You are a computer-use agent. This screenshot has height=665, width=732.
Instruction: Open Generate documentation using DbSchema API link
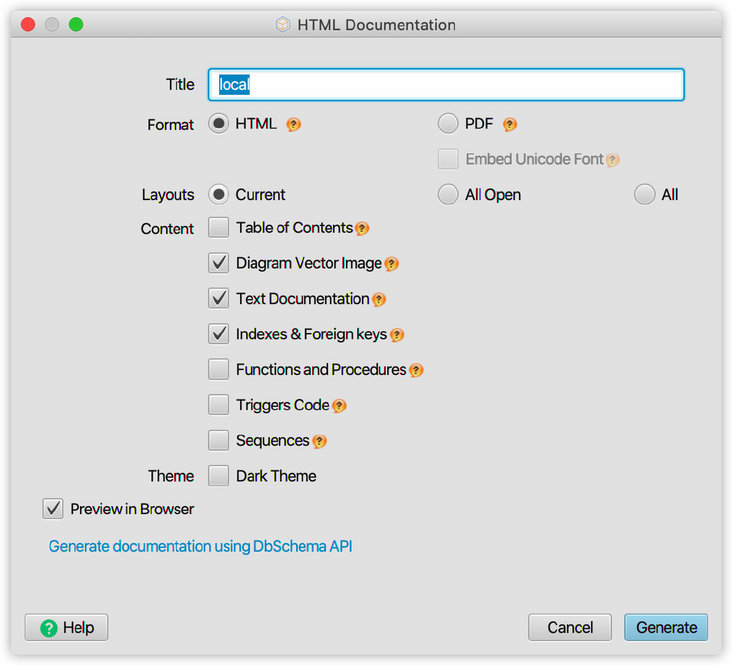click(x=200, y=546)
